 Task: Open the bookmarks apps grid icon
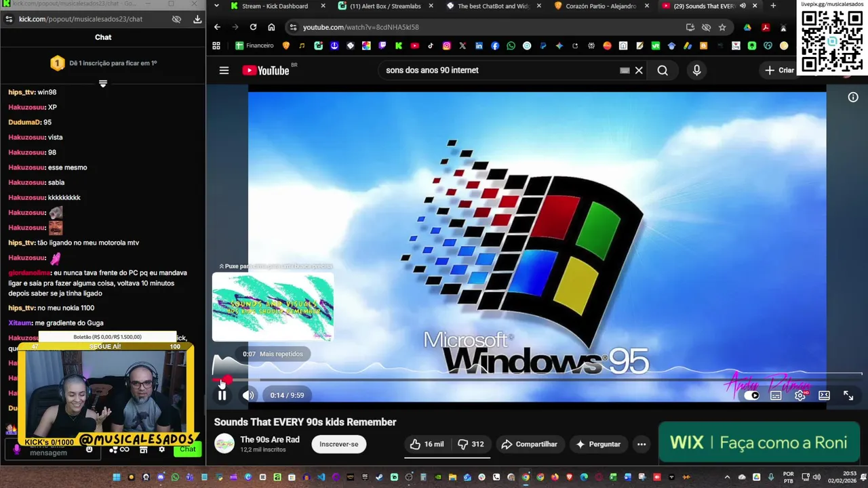pyautogui.click(x=216, y=46)
